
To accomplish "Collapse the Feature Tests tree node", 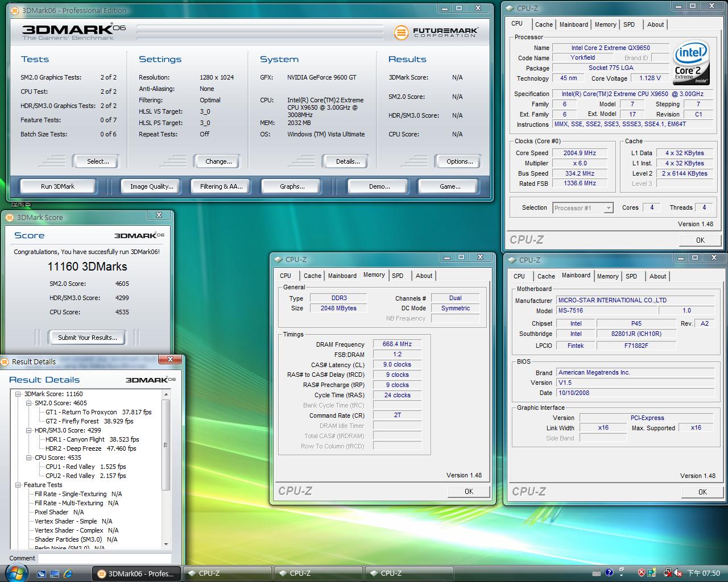I will 18,485.
